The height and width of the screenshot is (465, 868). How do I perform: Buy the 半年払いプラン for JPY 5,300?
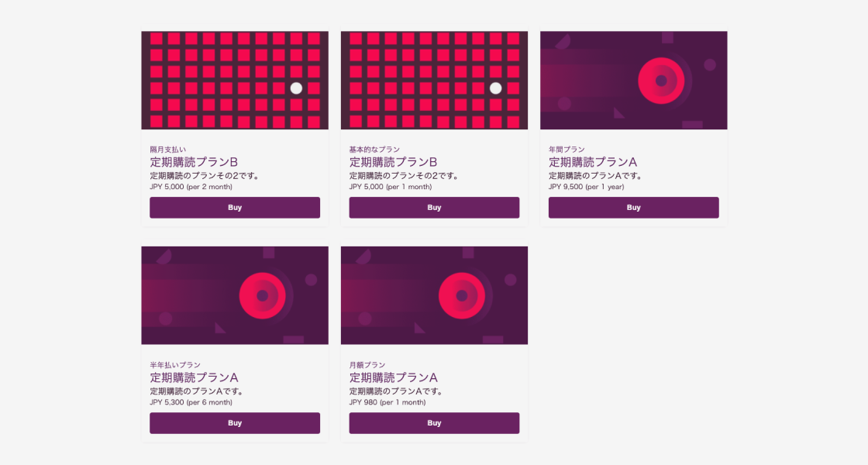point(235,423)
